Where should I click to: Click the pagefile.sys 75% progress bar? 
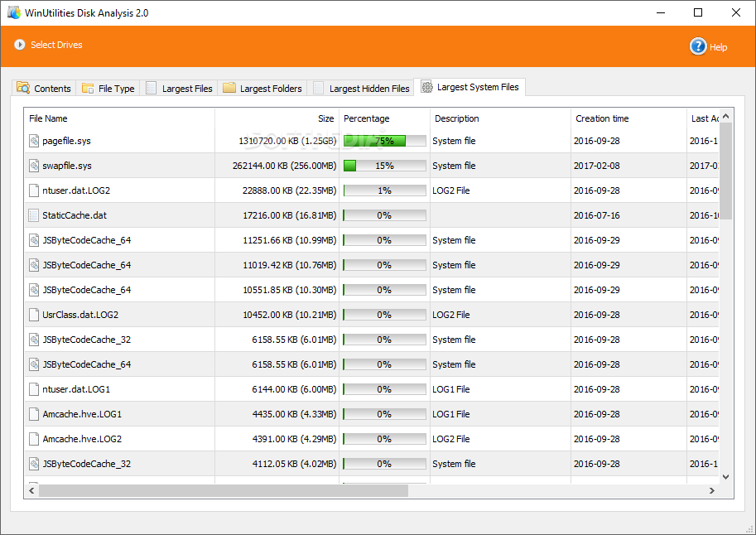[x=385, y=141]
